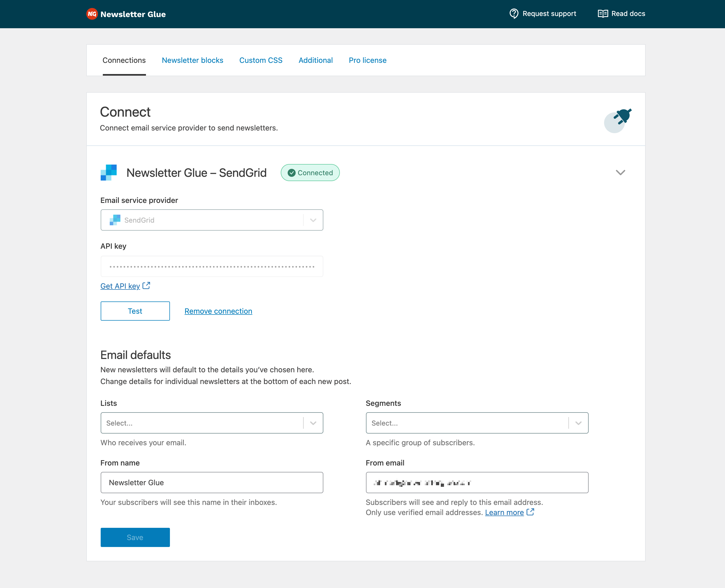Image resolution: width=725 pixels, height=588 pixels.
Task: Click the SendGrid logo beside the connection title
Action: pyautogui.click(x=109, y=172)
